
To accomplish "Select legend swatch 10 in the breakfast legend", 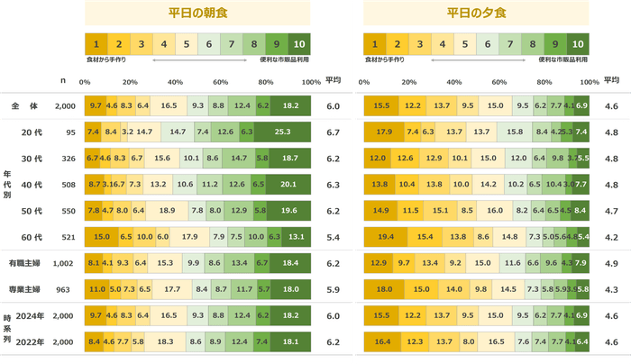I will (300, 43).
